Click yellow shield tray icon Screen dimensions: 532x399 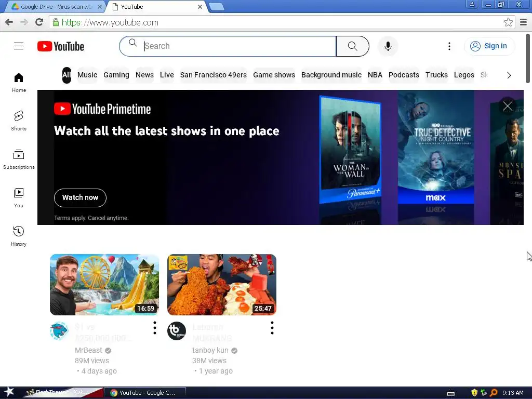pyautogui.click(x=474, y=393)
